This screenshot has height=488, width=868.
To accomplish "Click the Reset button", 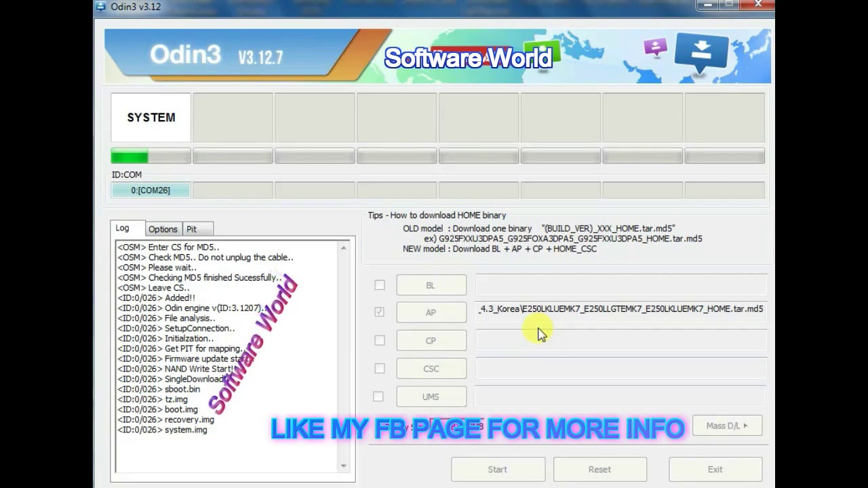I will pos(599,469).
